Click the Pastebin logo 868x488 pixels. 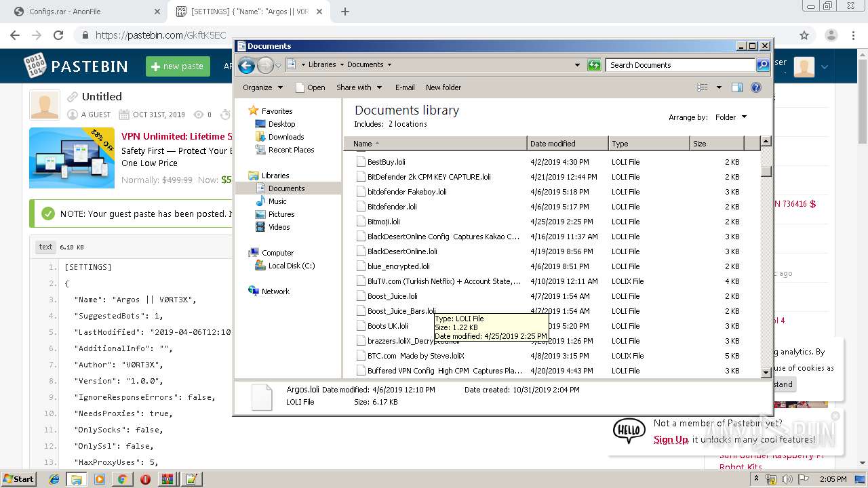click(x=76, y=66)
